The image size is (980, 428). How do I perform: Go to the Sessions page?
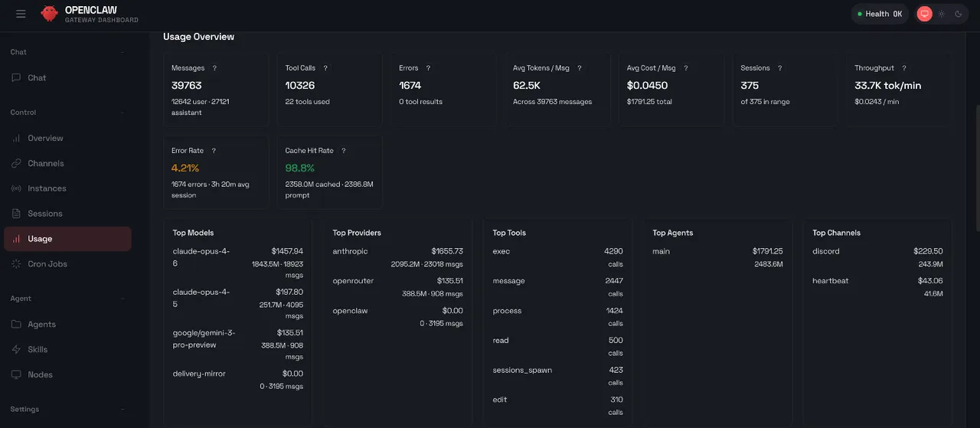coord(45,214)
